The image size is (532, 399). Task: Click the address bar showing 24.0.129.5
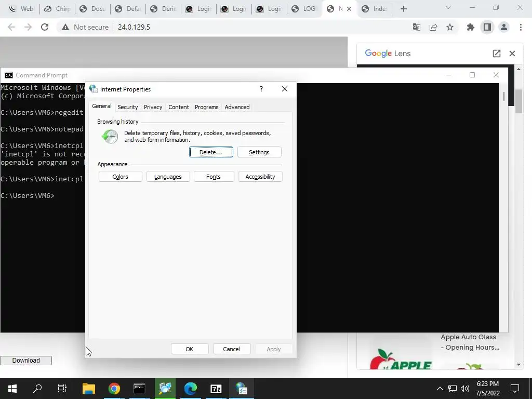134,27
